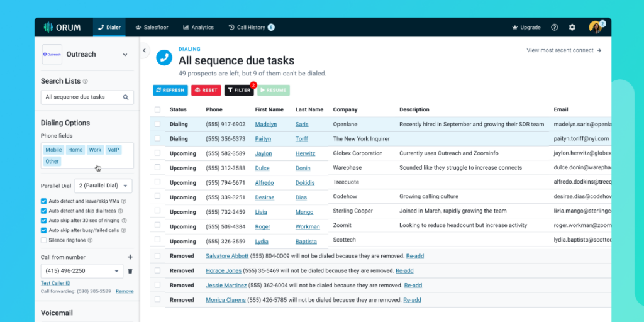
Task: Click the Search Lists info icon
Action: (86, 81)
